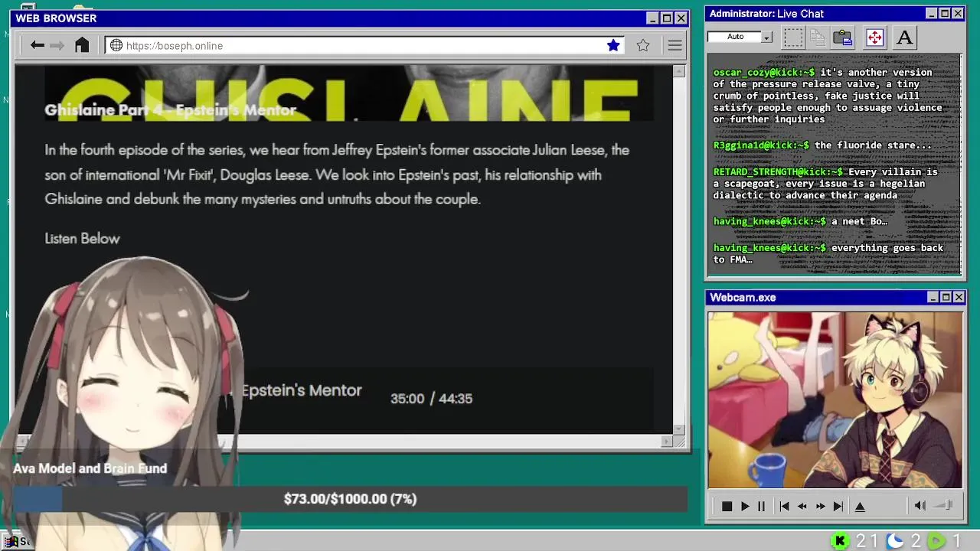Click the browser vertical scrollbar down arrow
The width and height of the screenshot is (980, 551).
click(x=679, y=429)
